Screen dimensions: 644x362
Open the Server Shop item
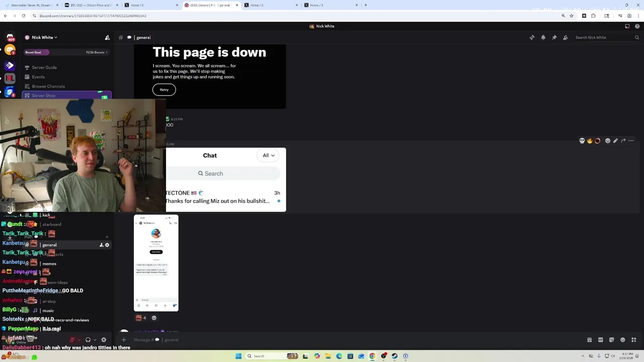[x=66, y=96]
